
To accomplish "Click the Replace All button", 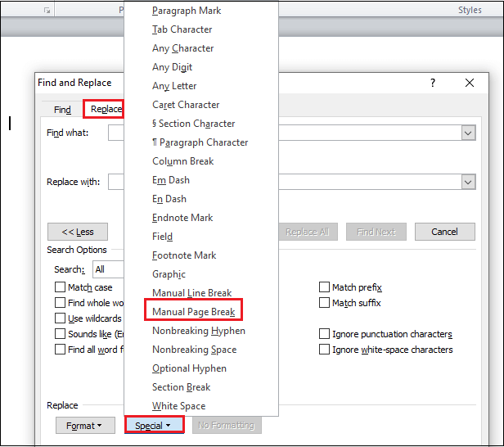I will tap(308, 232).
